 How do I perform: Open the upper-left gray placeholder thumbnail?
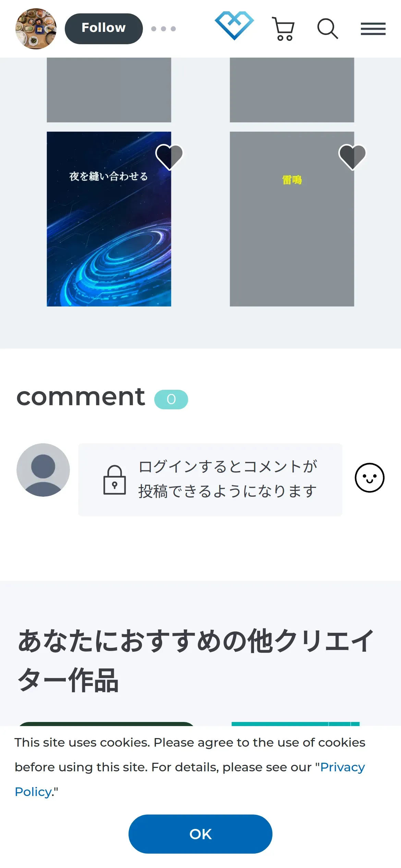pyautogui.click(x=109, y=90)
